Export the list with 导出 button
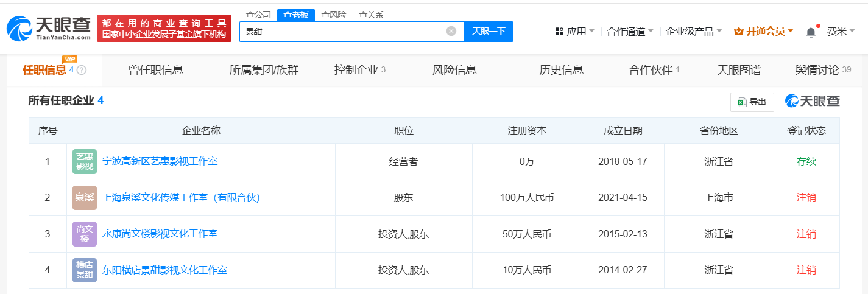868x294 pixels. point(752,102)
